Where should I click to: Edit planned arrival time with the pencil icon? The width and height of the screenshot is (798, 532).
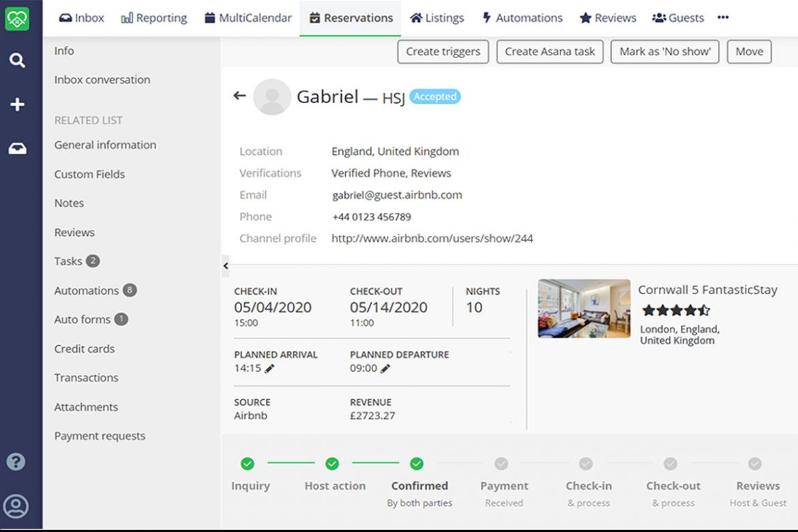click(269, 368)
